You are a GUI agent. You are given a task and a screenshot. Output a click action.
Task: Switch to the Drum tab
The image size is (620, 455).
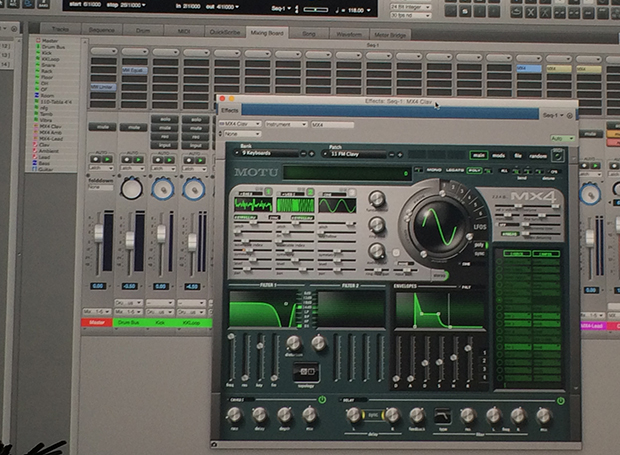pos(143,30)
